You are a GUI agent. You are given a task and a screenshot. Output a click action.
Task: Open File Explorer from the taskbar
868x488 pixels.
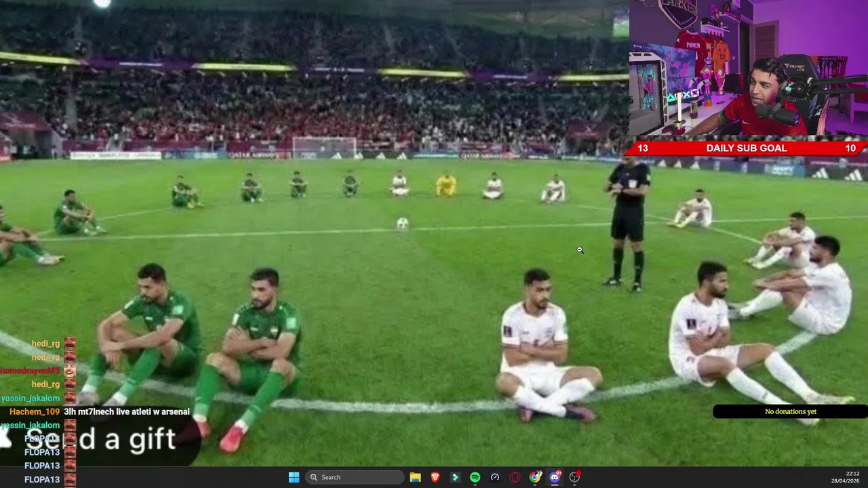(x=415, y=477)
